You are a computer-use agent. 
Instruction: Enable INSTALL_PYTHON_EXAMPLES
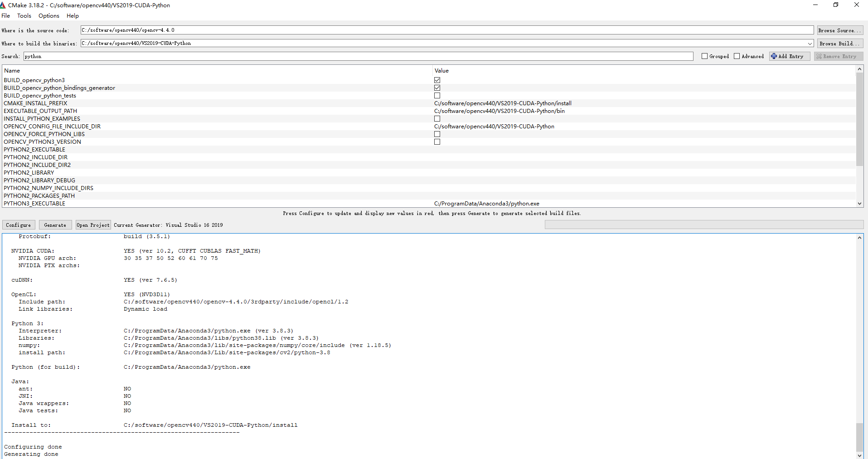[437, 118]
